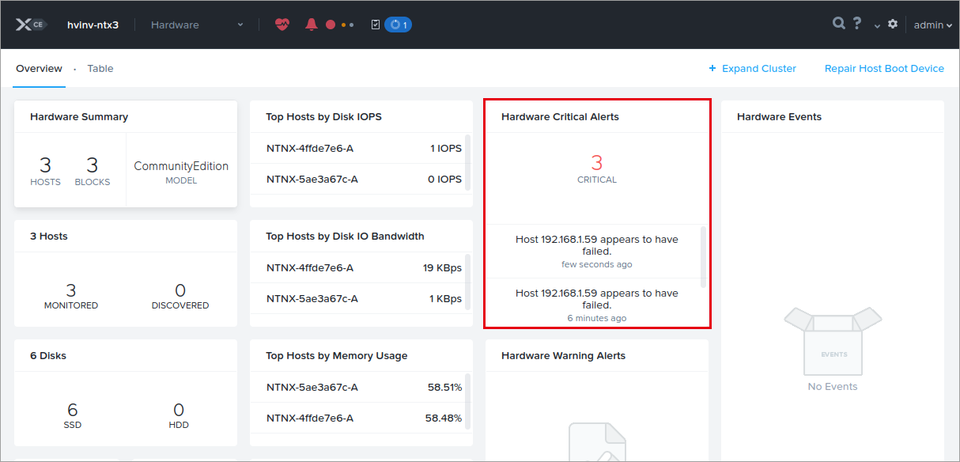Open the tasks clipboard icon

click(x=375, y=25)
